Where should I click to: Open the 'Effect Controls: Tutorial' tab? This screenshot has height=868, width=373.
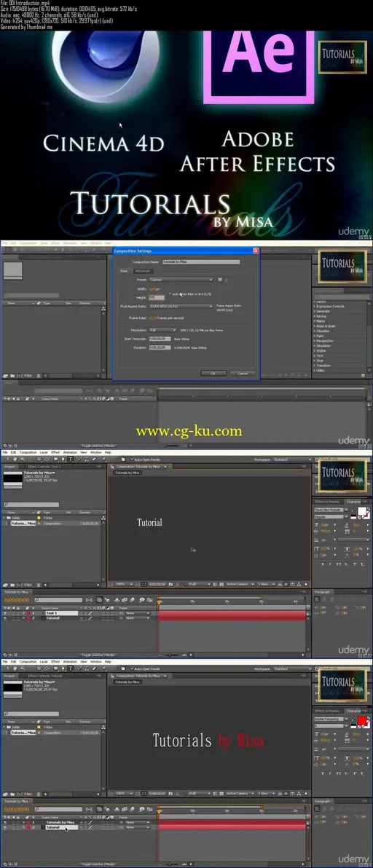coord(44,675)
